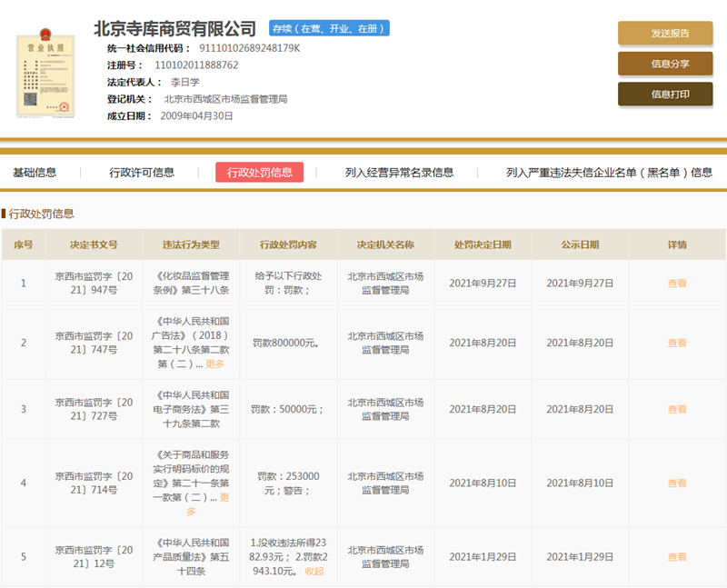Click the 《化妆品监督管理条例》第三十八条 cell
The height and width of the screenshot is (588, 727).
(x=191, y=284)
